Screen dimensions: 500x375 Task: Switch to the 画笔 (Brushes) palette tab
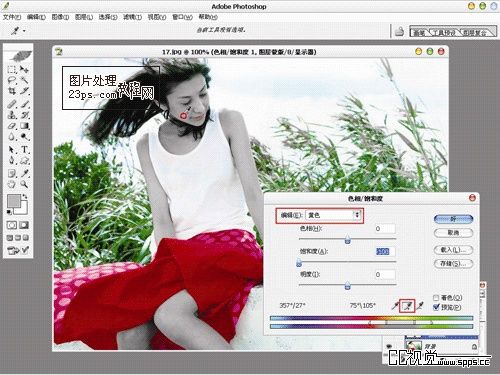(419, 32)
